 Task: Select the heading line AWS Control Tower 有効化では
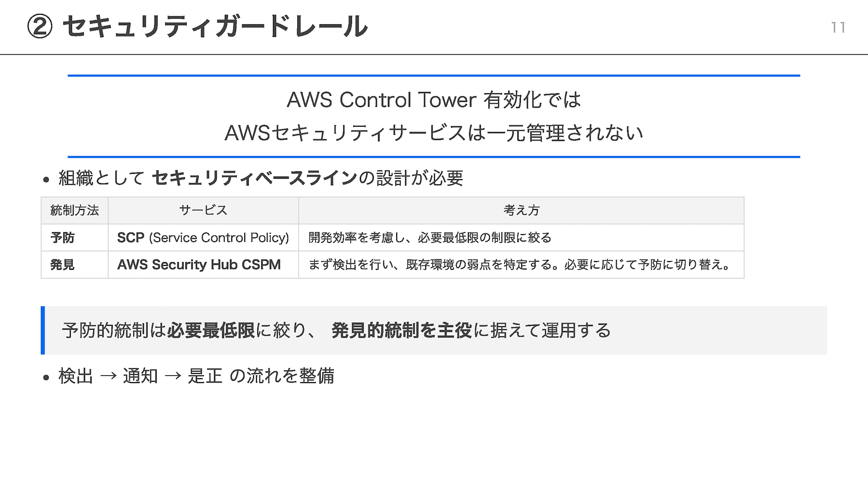pos(434,100)
